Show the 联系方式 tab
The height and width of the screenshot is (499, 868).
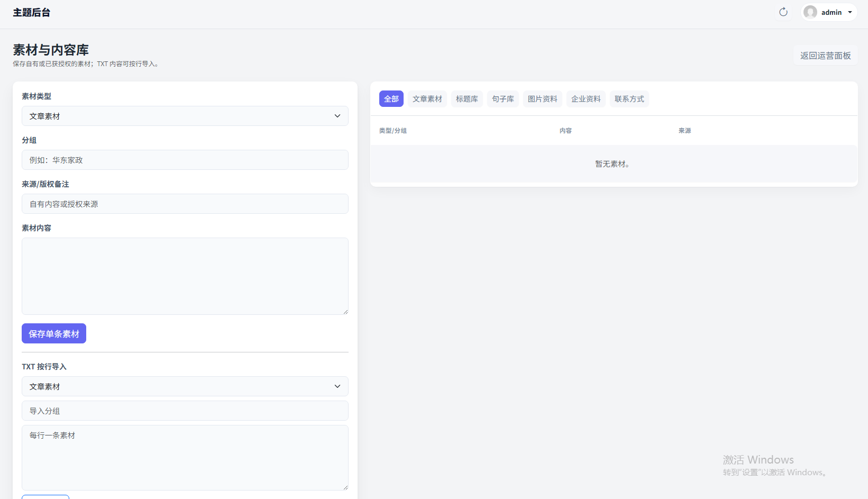click(629, 99)
